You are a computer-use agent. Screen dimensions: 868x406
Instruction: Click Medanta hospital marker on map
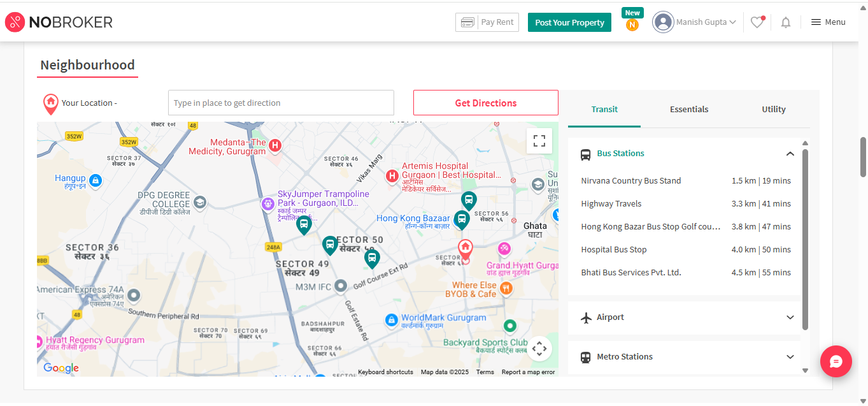tap(276, 145)
